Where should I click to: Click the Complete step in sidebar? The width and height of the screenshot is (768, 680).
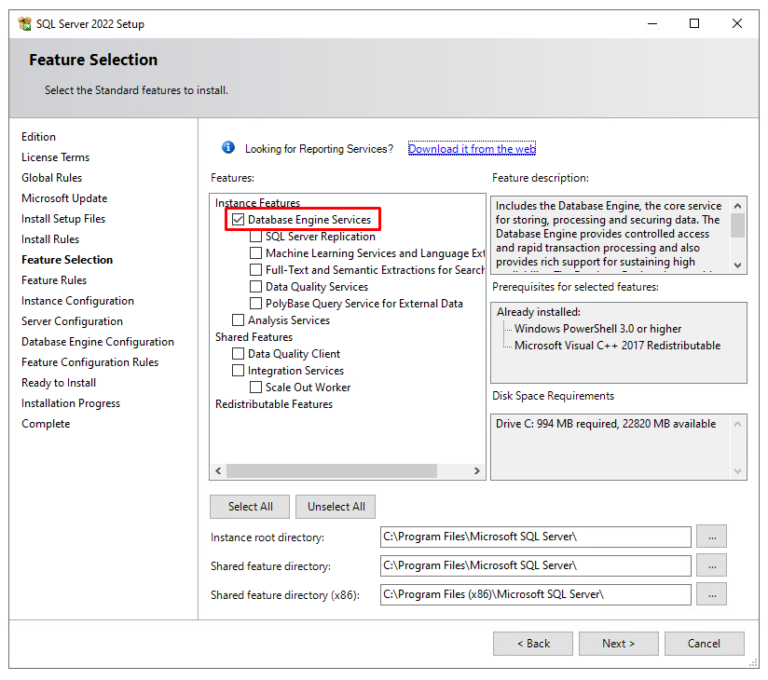[x=46, y=424]
